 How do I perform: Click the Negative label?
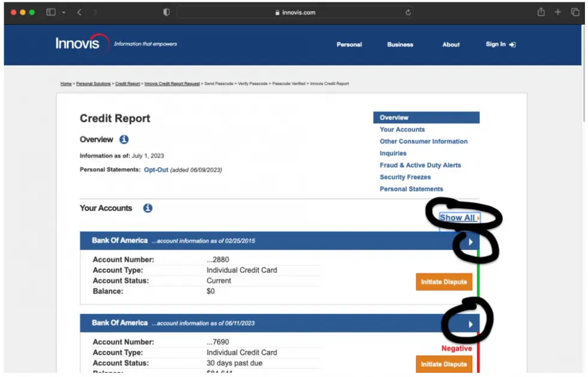457,348
